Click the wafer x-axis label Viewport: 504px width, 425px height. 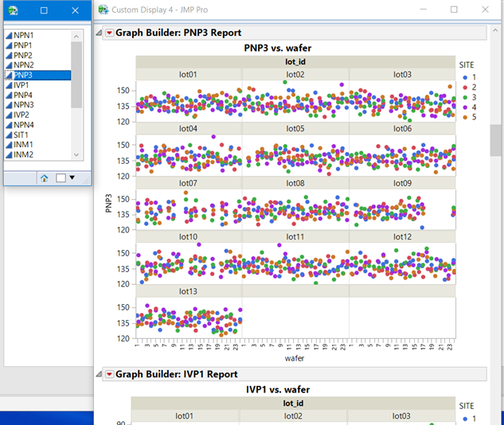click(x=295, y=358)
